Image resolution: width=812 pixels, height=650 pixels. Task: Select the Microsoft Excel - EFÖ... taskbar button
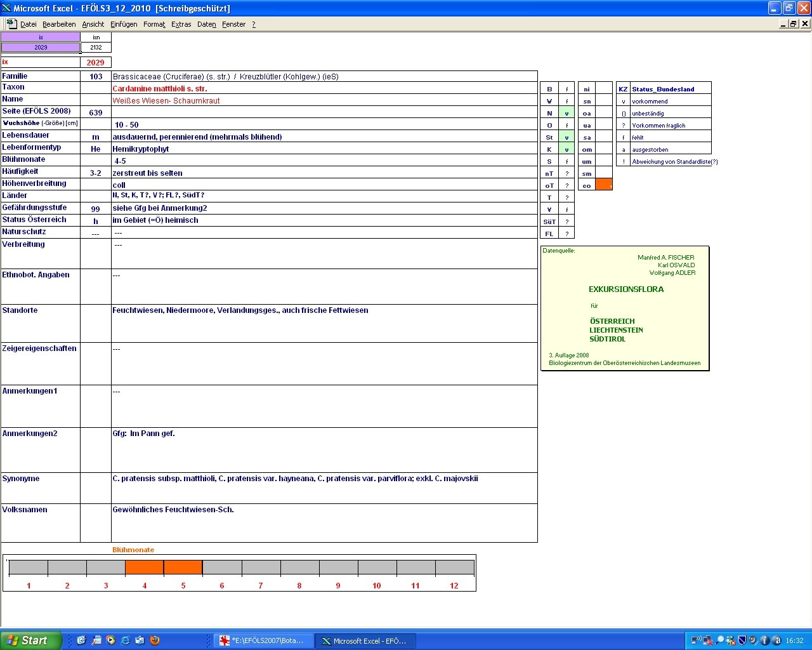[x=365, y=641]
